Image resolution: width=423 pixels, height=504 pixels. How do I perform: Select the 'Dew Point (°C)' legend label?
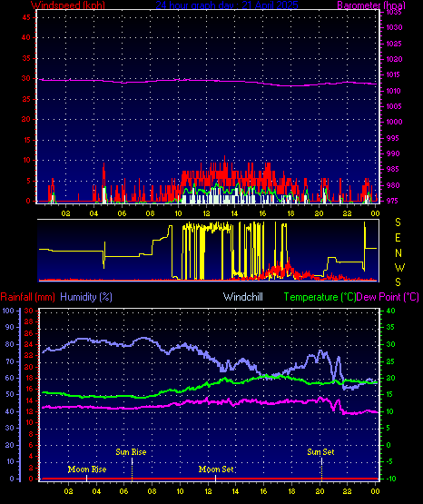(388, 297)
